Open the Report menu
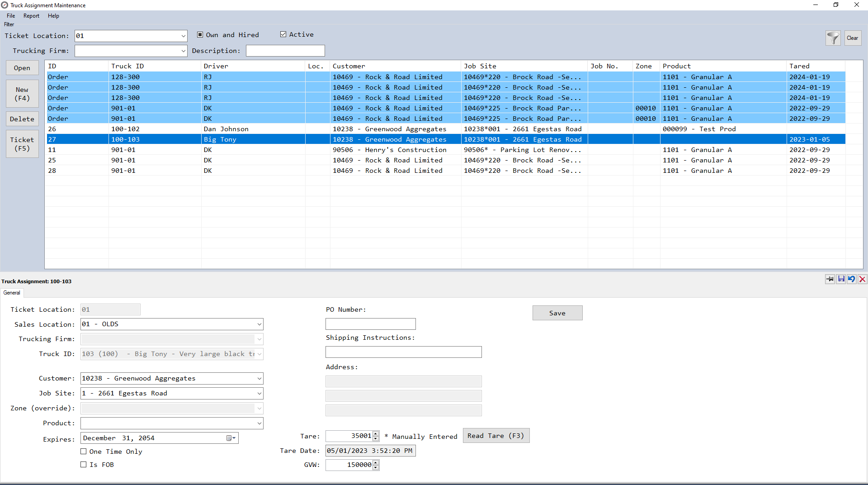The width and height of the screenshot is (868, 485). [31, 16]
